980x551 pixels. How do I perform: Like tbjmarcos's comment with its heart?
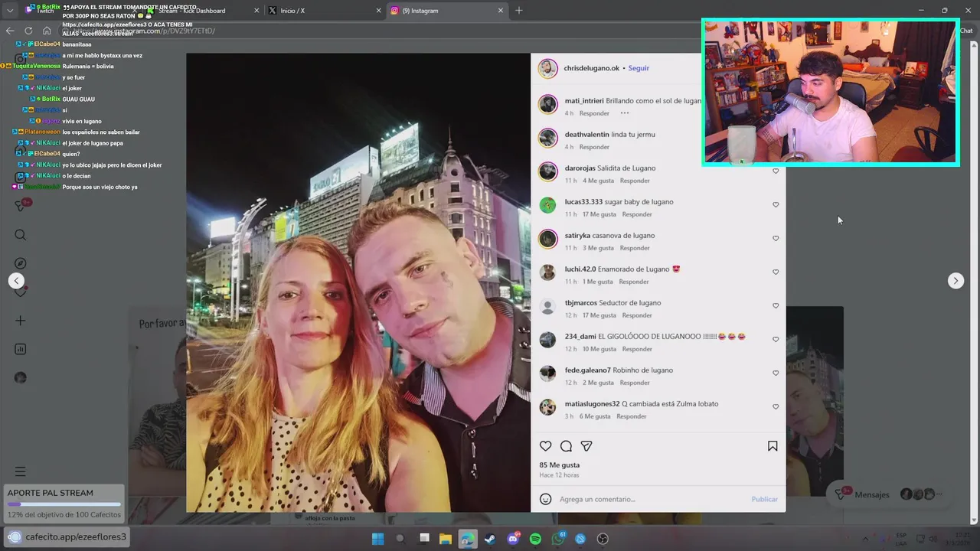776,306
